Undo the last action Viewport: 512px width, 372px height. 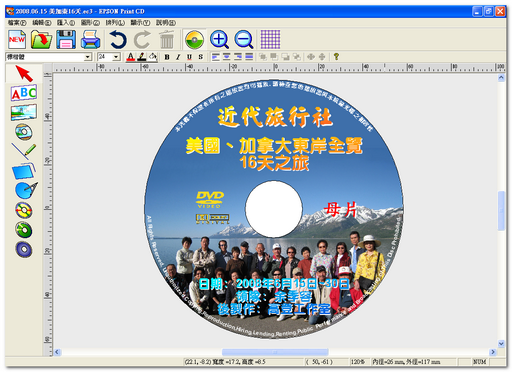pos(118,40)
